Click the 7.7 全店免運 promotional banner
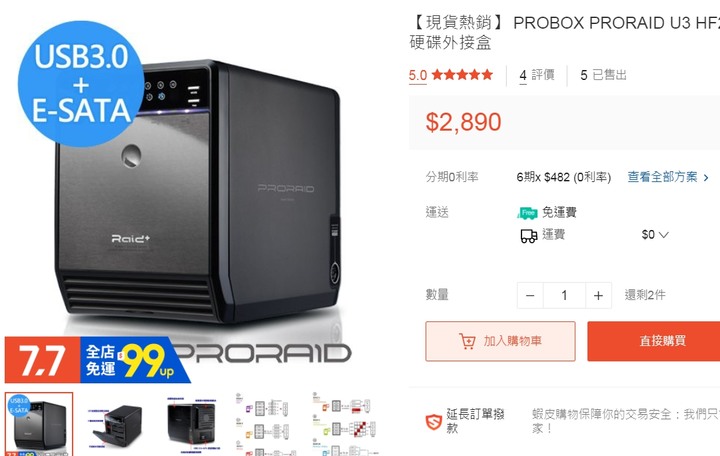 (x=97, y=360)
